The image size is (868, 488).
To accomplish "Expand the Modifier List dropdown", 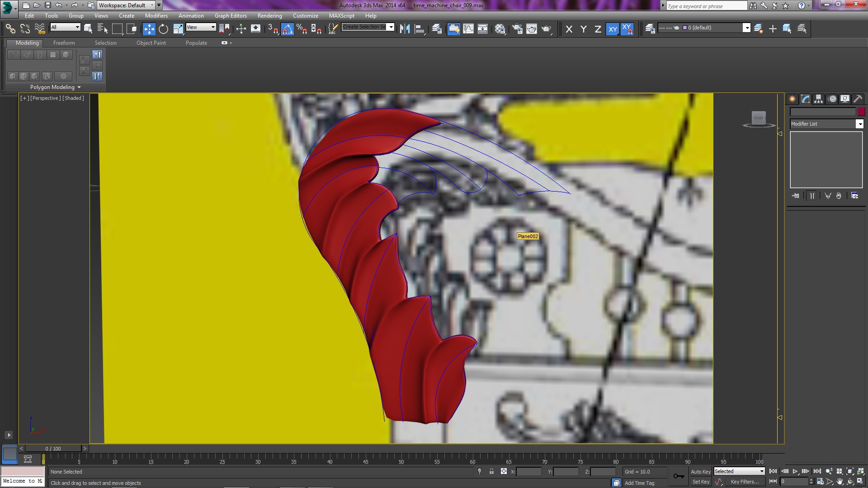I will click(859, 124).
